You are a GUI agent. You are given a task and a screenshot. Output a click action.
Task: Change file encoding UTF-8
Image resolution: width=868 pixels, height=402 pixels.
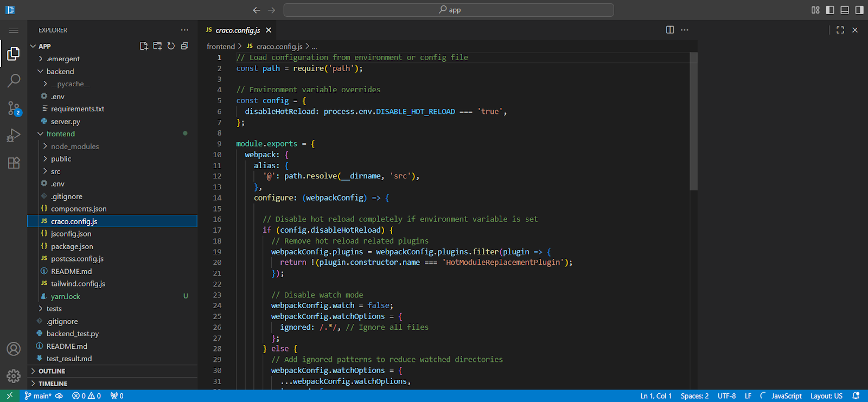point(726,396)
